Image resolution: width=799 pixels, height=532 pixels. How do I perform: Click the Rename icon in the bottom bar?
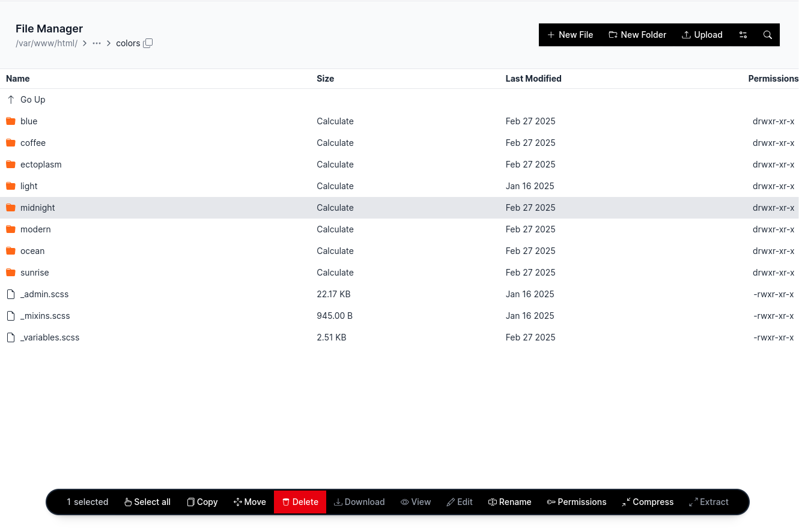point(509,502)
